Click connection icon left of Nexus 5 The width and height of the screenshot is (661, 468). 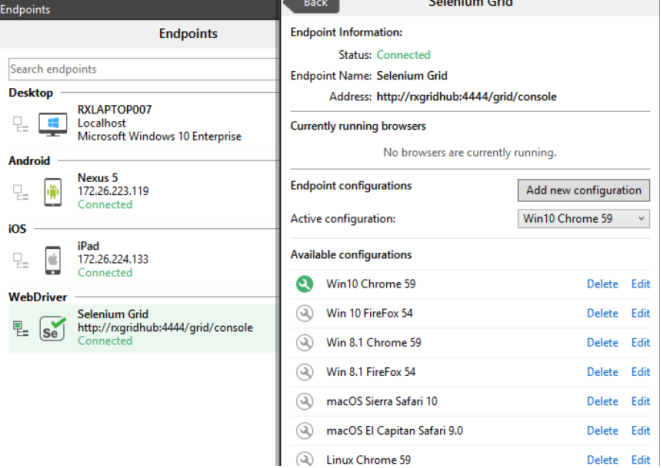point(20,191)
